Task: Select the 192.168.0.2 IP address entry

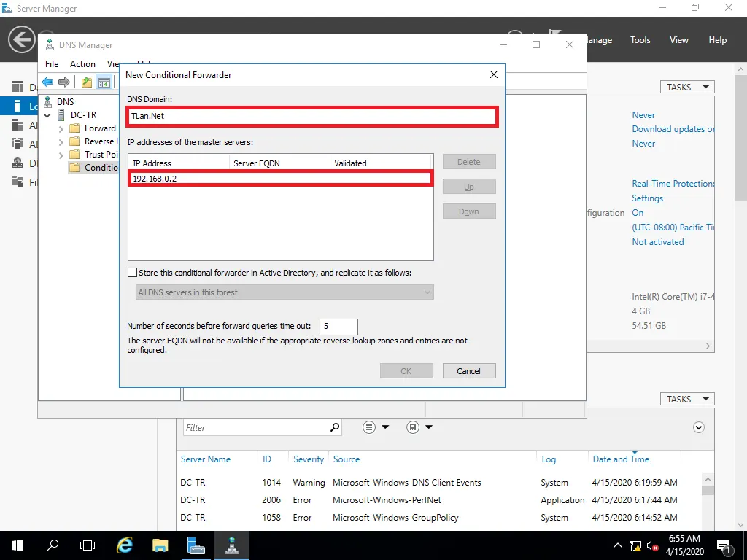Action: (281, 179)
